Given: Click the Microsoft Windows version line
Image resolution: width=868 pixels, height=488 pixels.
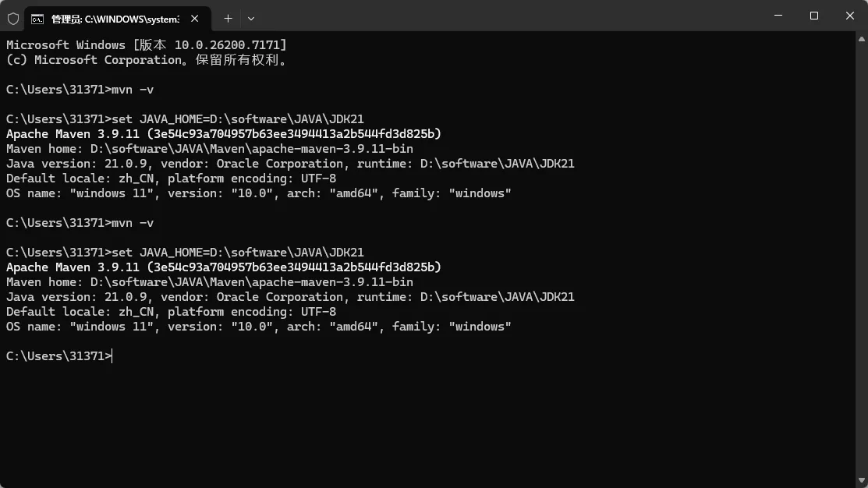Looking at the screenshot, I should tap(146, 45).
